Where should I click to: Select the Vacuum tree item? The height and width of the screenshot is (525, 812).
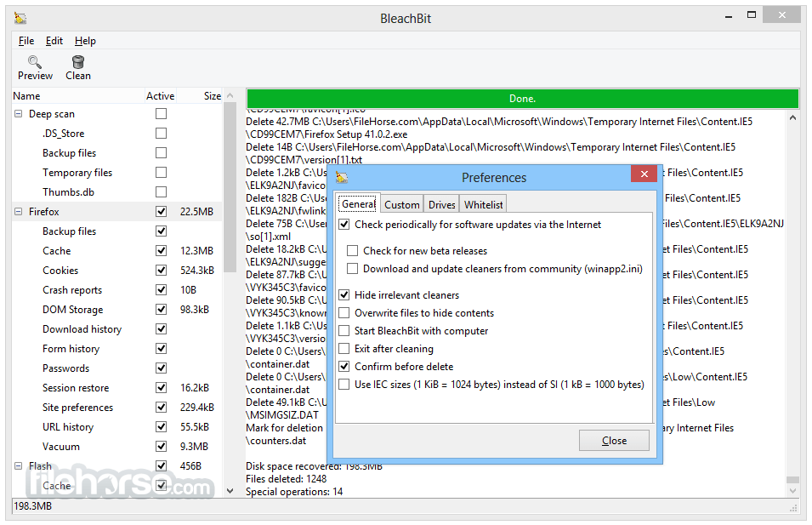click(61, 447)
